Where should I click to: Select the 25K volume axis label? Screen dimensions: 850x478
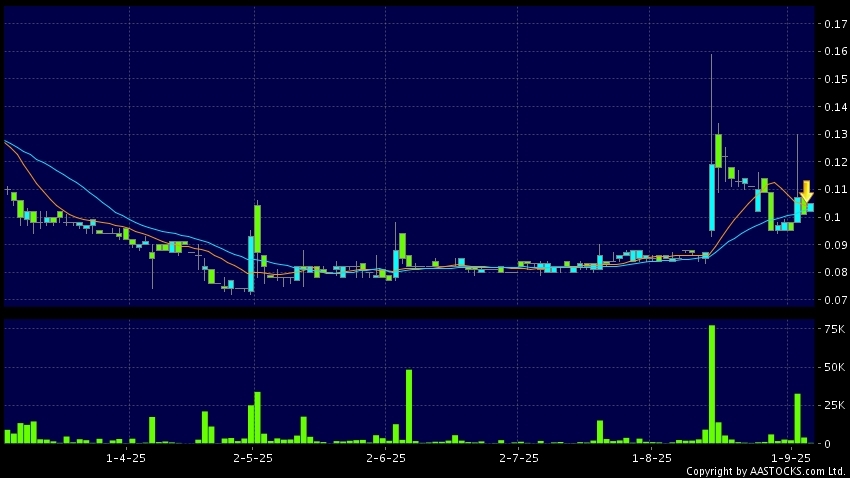click(x=834, y=405)
